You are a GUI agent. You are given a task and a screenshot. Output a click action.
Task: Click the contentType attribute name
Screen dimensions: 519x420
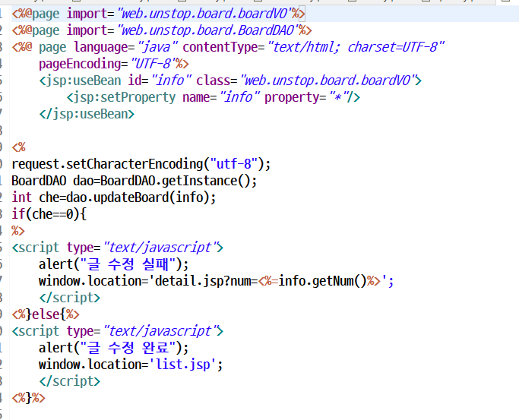(220, 47)
